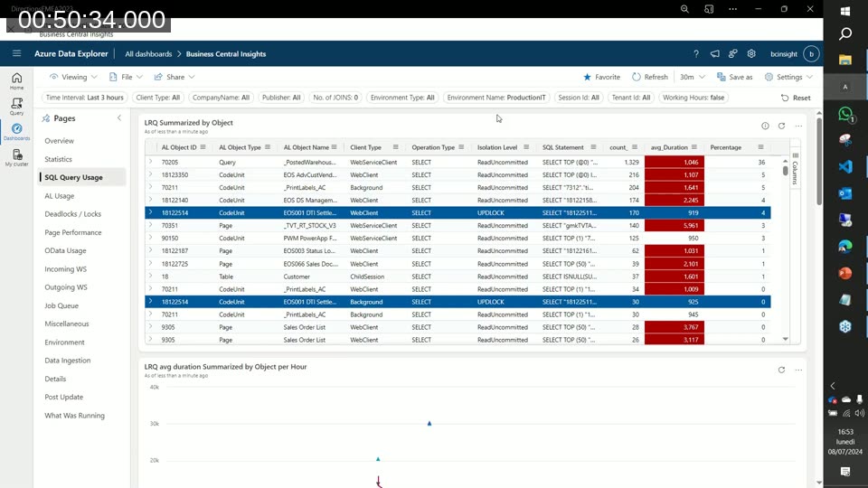Click the Favorite star button

(x=602, y=77)
